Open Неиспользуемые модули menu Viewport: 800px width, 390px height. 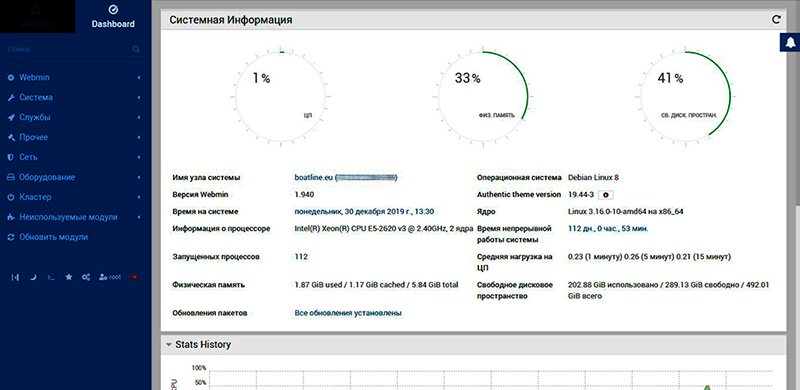tap(76, 217)
